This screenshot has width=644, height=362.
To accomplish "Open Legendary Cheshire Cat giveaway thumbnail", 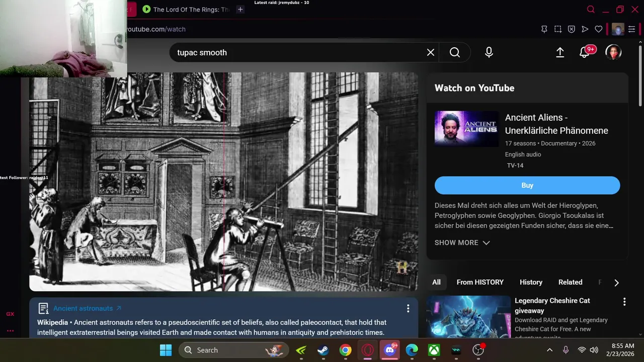I will coord(468,317).
